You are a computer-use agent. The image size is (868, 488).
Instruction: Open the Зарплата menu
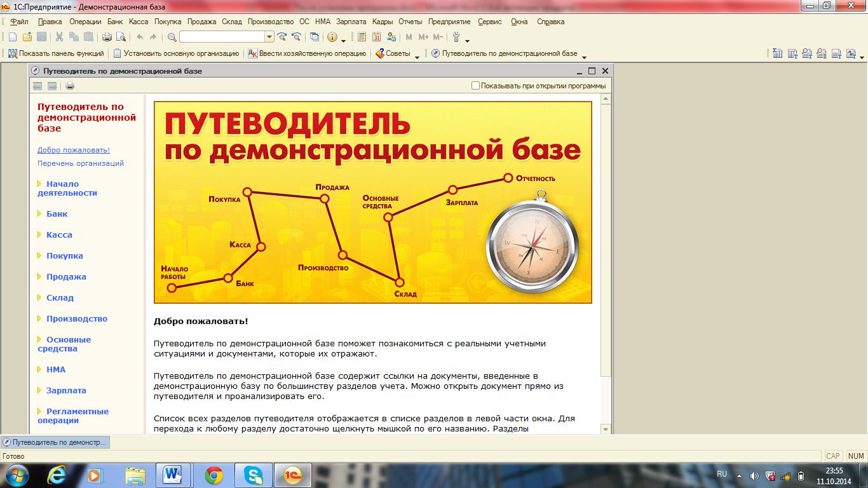click(x=351, y=22)
